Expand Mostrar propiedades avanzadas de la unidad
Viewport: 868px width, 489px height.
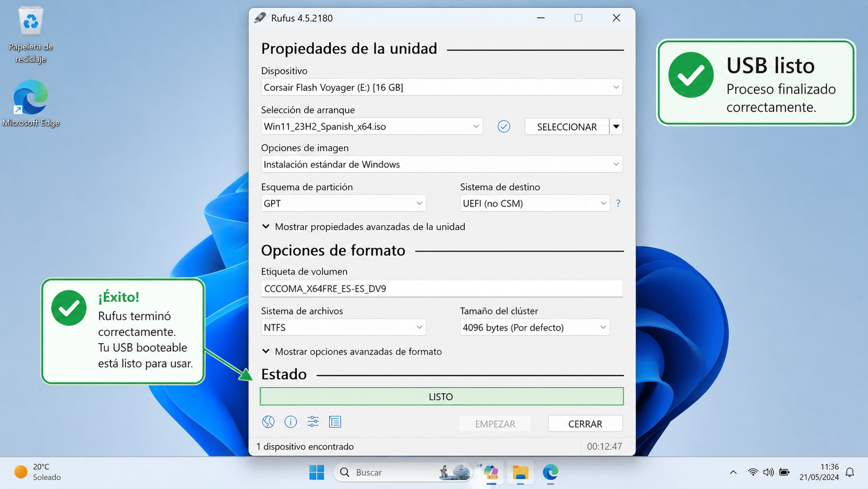pos(363,227)
